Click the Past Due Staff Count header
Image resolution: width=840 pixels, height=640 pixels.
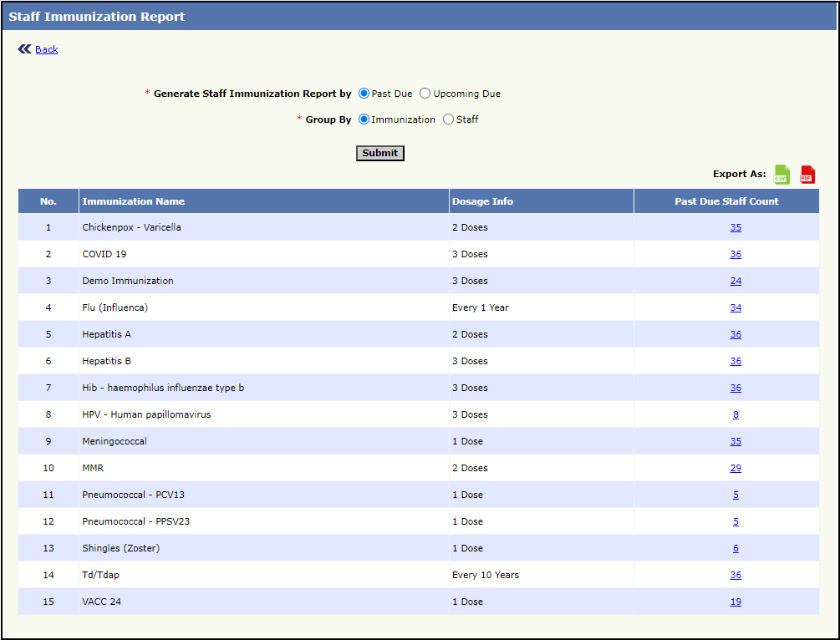point(726,201)
